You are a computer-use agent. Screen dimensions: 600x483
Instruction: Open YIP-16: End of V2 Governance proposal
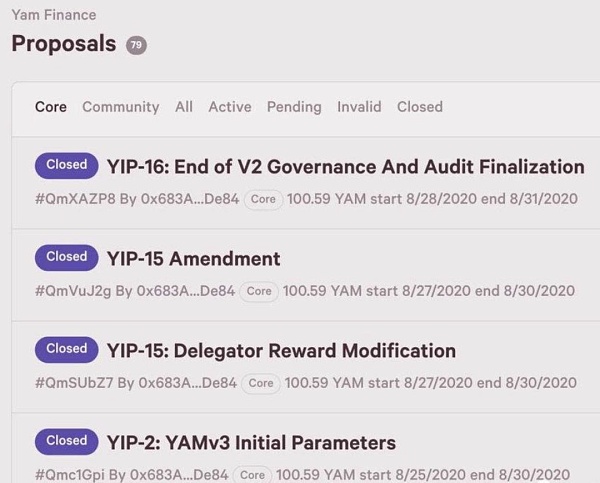click(345, 167)
